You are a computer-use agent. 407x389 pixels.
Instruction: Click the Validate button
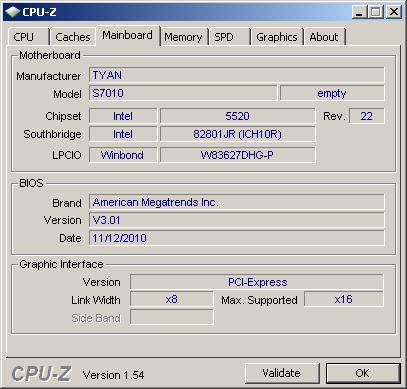click(281, 373)
